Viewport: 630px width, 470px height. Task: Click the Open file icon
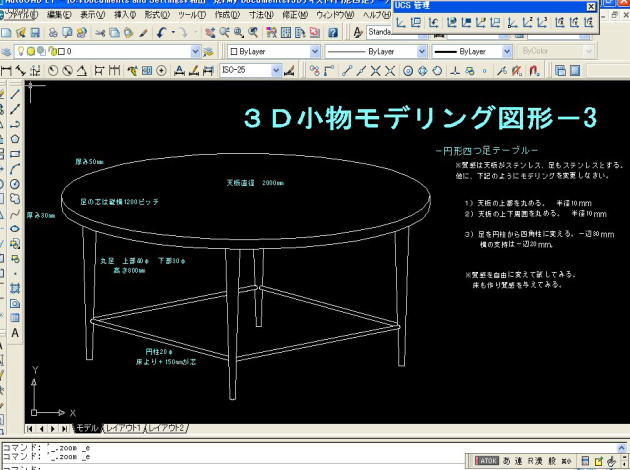pos(21,33)
